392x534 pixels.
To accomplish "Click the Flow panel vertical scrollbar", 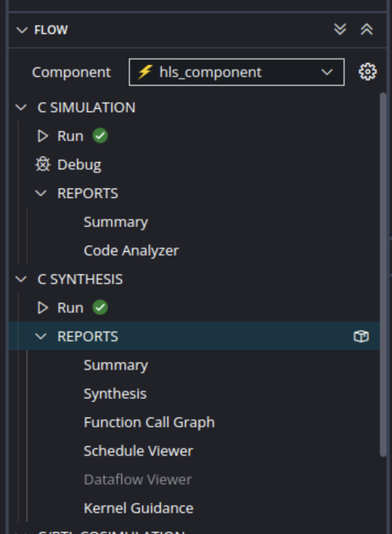I will [383, 274].
